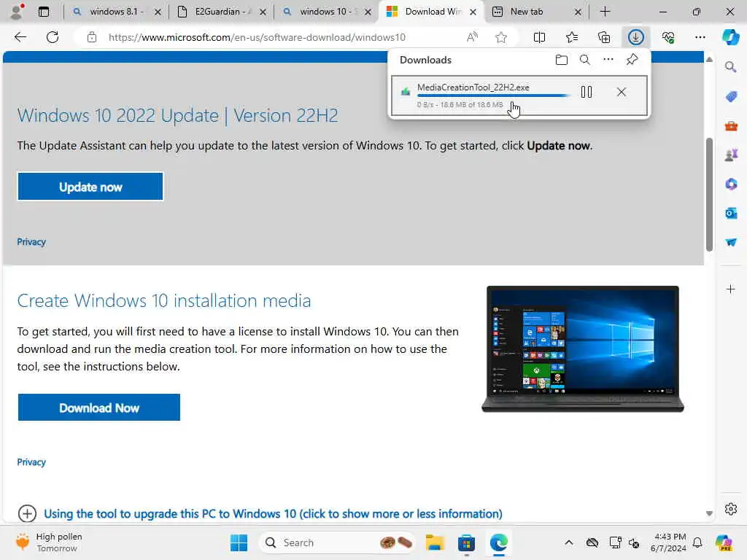The height and width of the screenshot is (560, 747).
Task: Open File Explorer from taskbar
Action: (x=435, y=542)
